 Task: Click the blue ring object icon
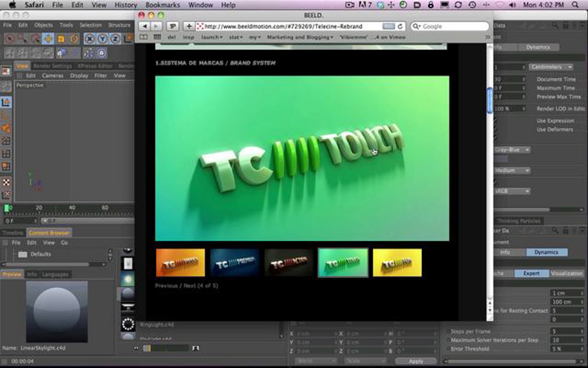pyautogui.click(x=101, y=53)
